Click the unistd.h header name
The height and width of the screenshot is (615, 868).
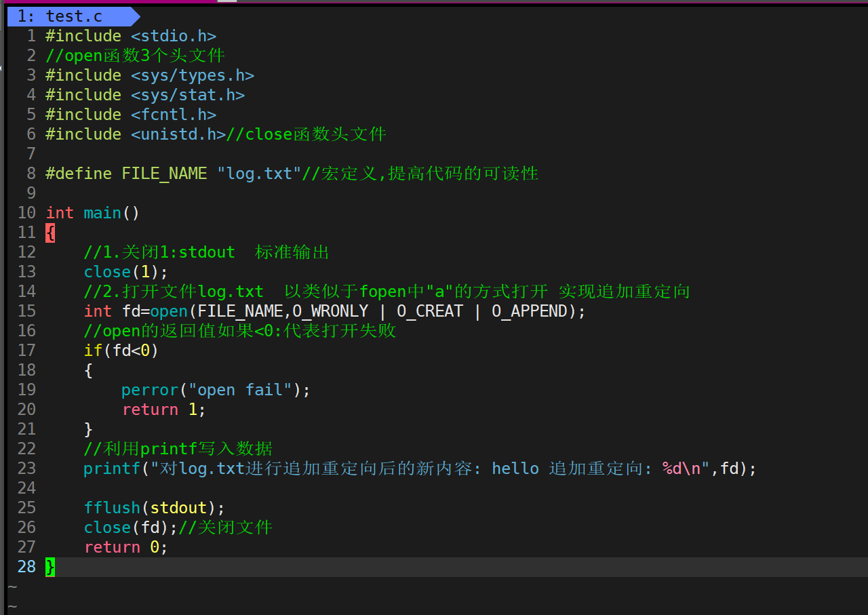click(178, 134)
